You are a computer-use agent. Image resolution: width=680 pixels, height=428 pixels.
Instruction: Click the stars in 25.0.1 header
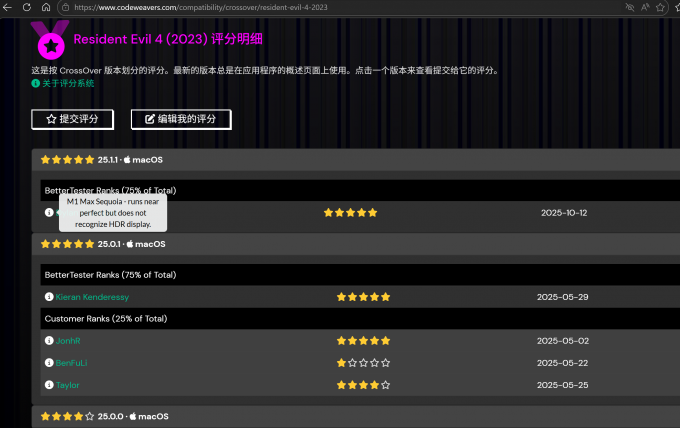coord(67,244)
